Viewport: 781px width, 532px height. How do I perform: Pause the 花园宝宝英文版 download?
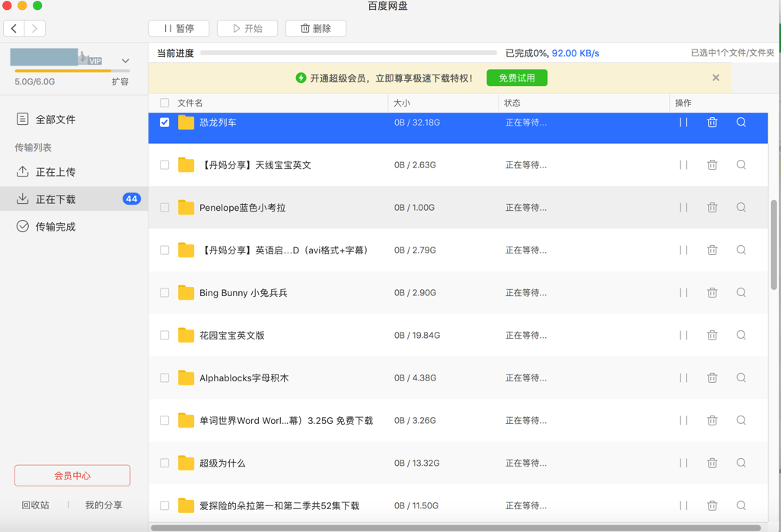[x=684, y=335]
